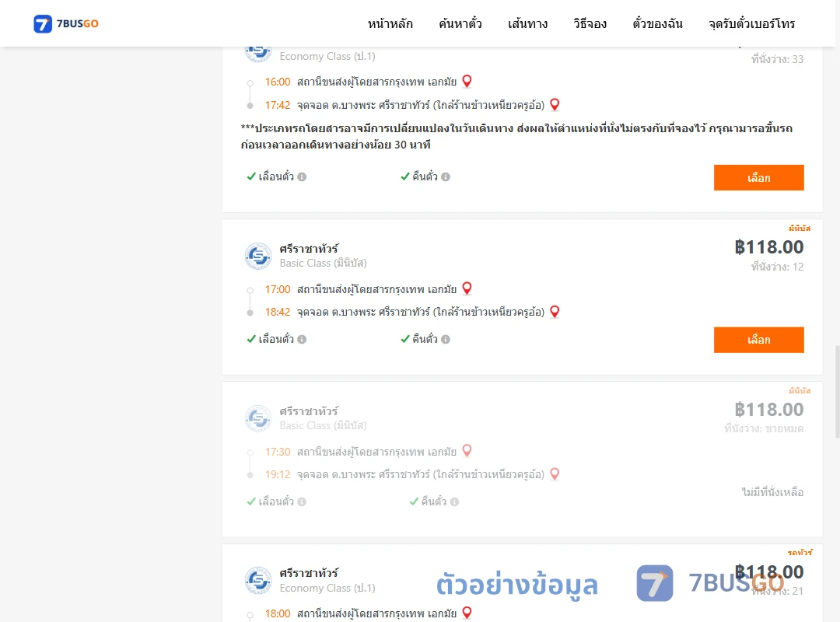Open the ตั๋วของฉัน menu item
The height and width of the screenshot is (622, 840).
[657, 23]
